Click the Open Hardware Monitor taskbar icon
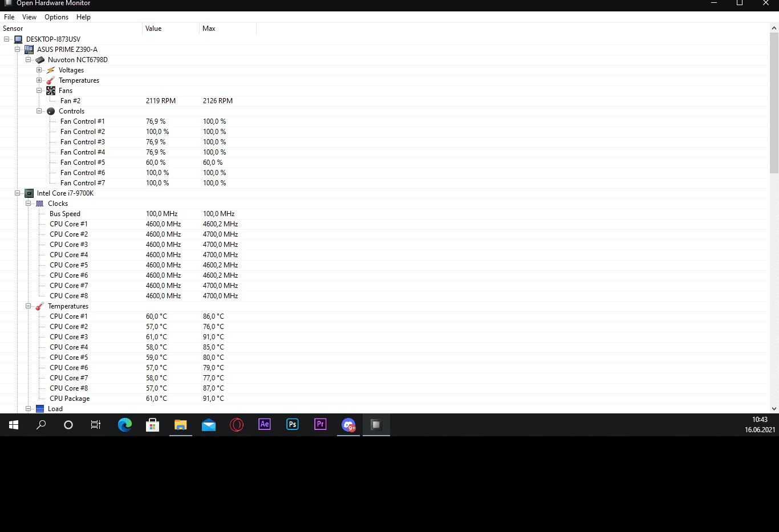This screenshot has height=532, width=779. [x=376, y=425]
